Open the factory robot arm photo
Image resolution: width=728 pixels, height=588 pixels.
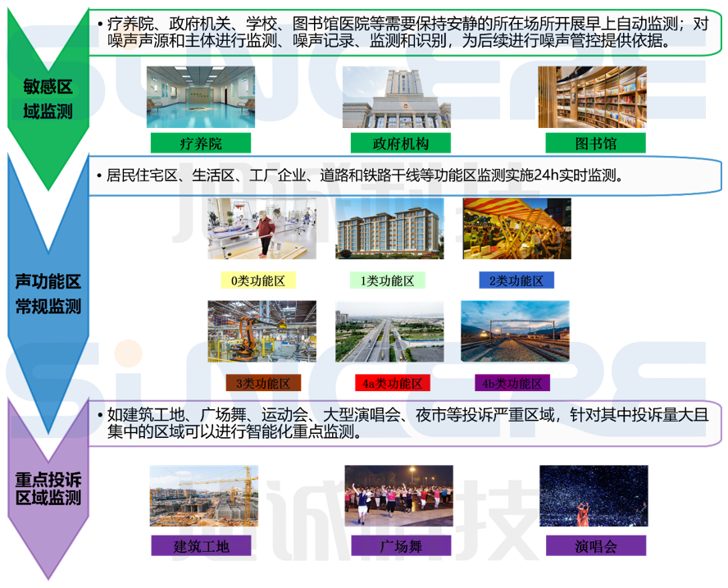(x=262, y=331)
